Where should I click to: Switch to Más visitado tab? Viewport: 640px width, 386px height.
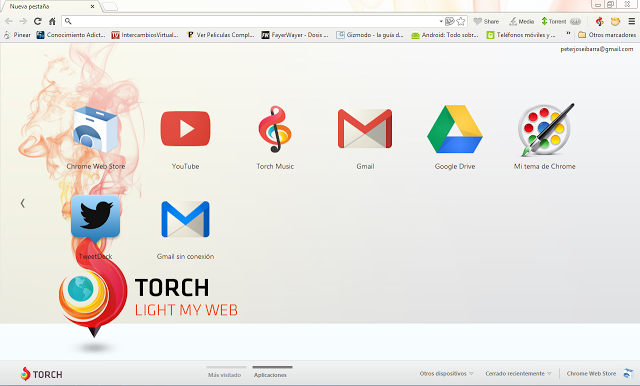click(x=224, y=375)
